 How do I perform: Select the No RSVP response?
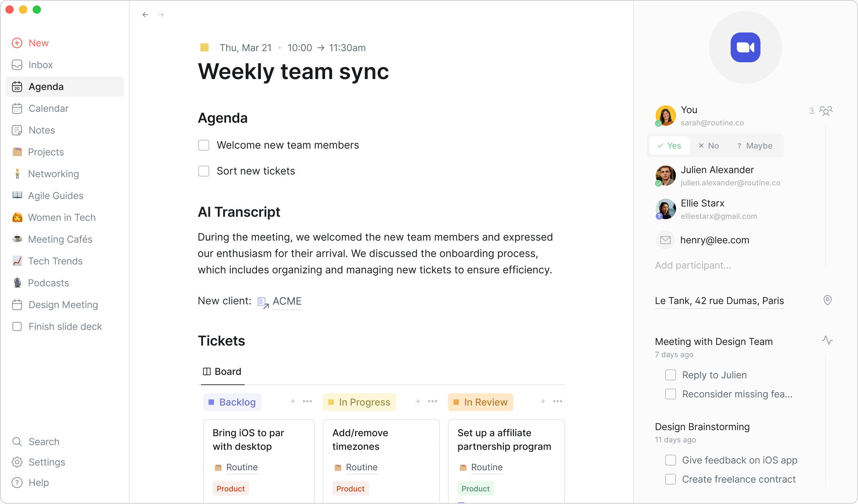(709, 146)
